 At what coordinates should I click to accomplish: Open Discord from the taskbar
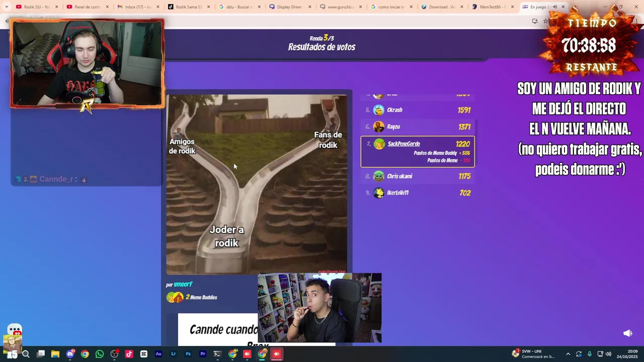tap(70, 354)
